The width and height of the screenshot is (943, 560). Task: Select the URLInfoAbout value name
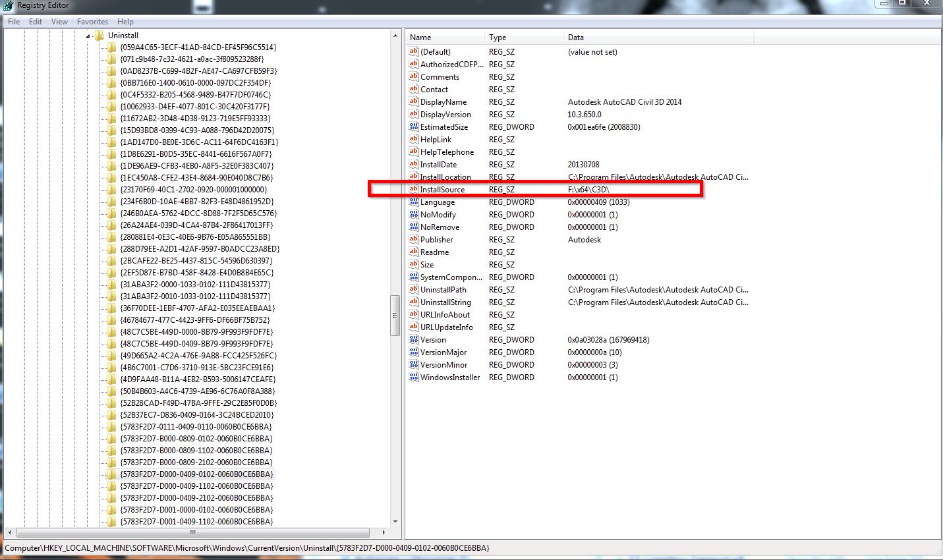(x=445, y=315)
